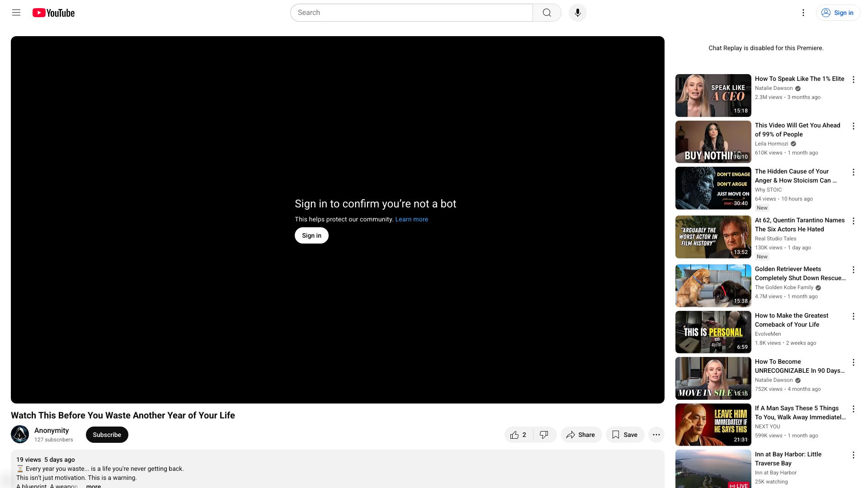Open title How To Become UNRECOGNIZABLE In 90 Days
Image resolution: width=868 pixels, height=488 pixels.
(800, 366)
